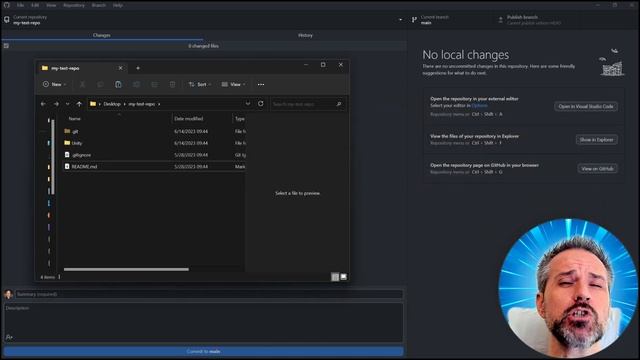Click the Description text area
This screenshot has width=640, height=360.
point(203,322)
